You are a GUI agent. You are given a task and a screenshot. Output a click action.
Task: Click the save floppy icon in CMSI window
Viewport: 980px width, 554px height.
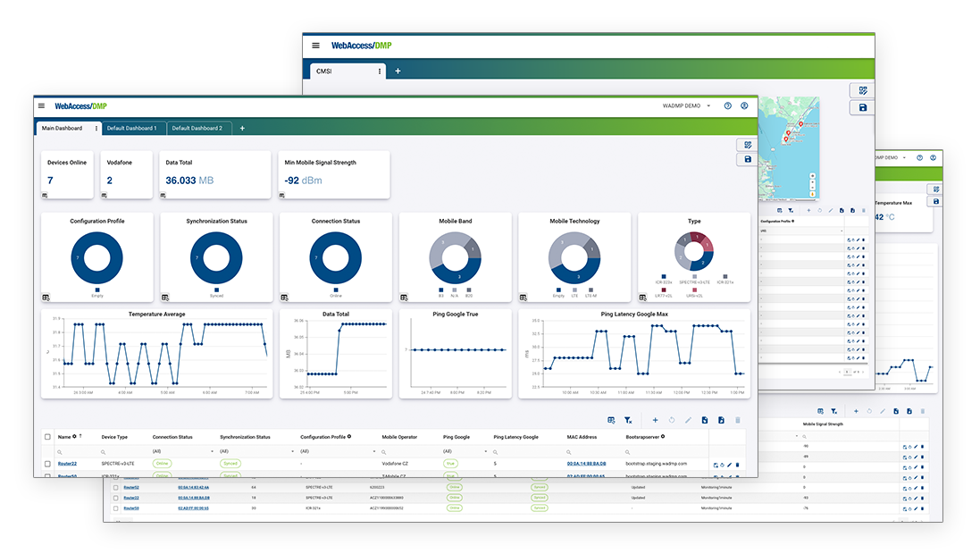[x=862, y=107]
